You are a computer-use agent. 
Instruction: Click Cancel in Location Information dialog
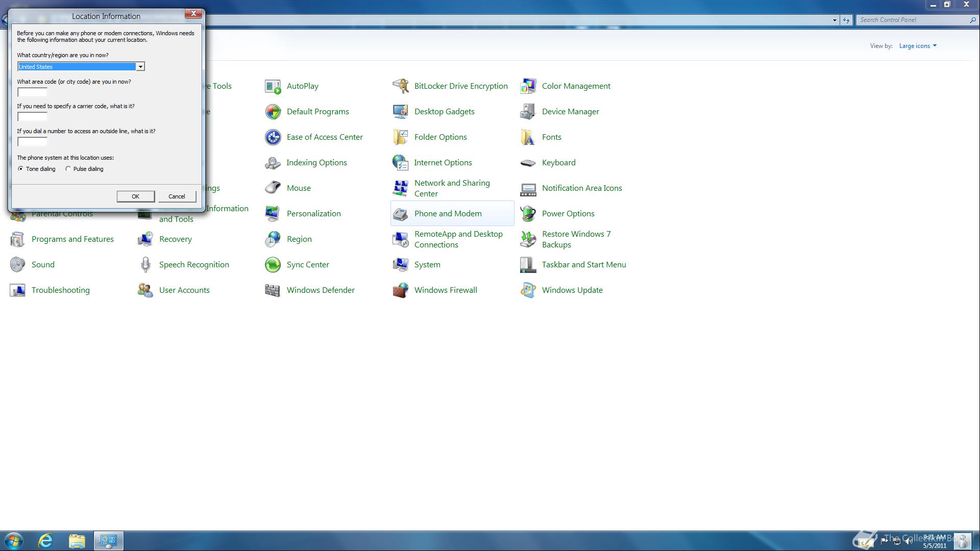pos(177,196)
